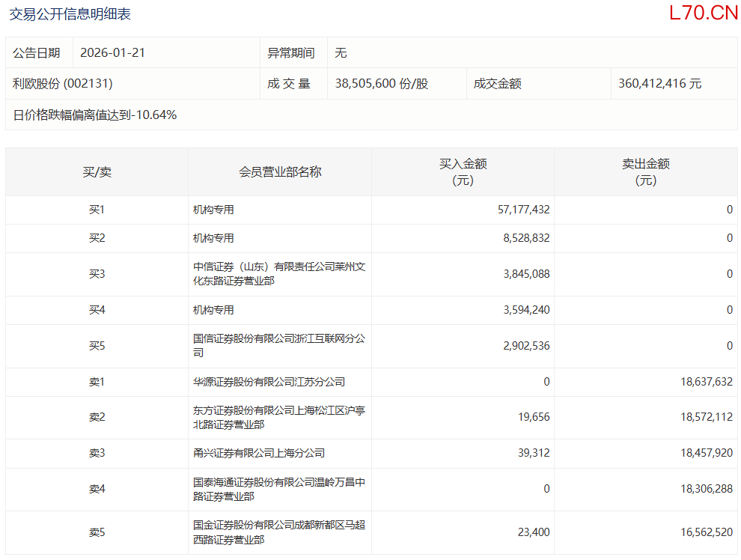Image resolution: width=741 pixels, height=560 pixels.
Task: Open 甬兴证券上海分公司 branch entry
Action: click(258, 454)
